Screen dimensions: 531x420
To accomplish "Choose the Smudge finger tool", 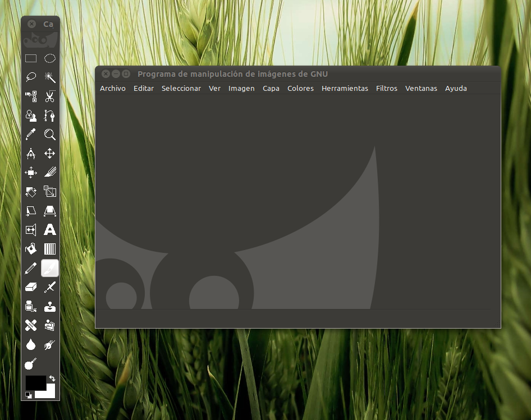I will tap(50, 345).
